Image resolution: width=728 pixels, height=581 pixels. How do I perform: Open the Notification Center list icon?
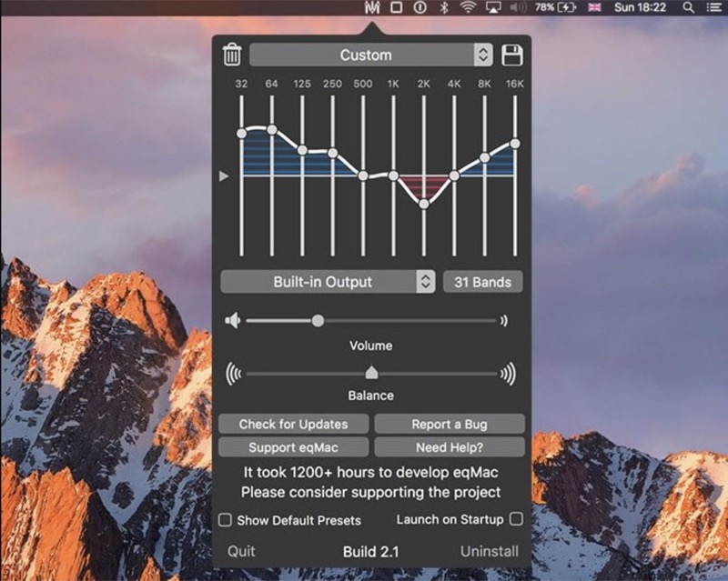point(714,7)
